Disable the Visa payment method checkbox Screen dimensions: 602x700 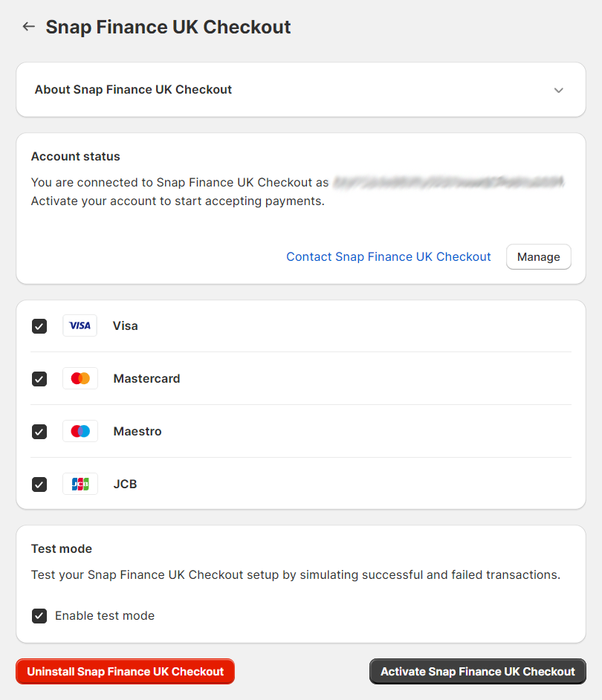39,325
